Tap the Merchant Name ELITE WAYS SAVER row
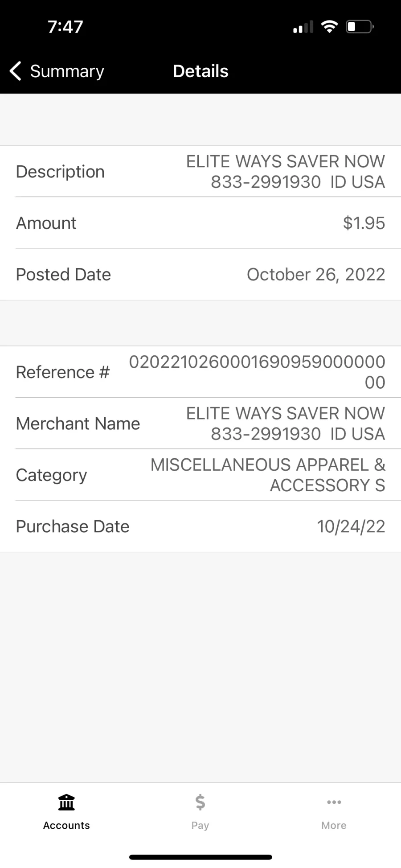Screen dimensions: 401x868 click(x=200, y=424)
